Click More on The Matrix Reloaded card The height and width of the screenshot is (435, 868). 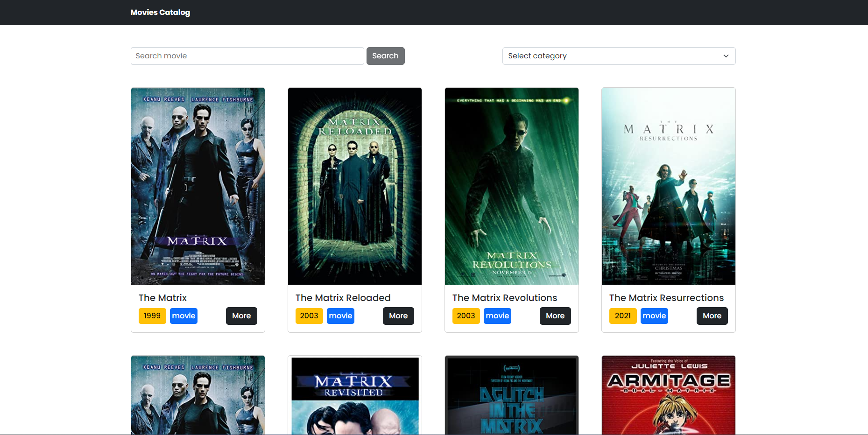(x=398, y=316)
